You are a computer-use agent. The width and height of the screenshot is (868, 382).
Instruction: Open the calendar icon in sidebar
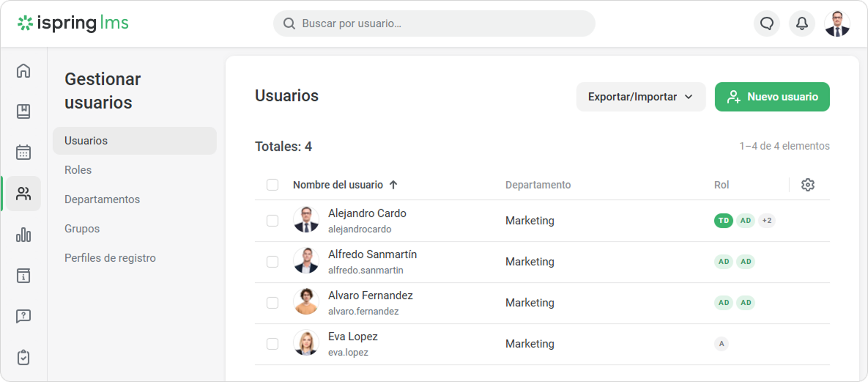coord(23,153)
